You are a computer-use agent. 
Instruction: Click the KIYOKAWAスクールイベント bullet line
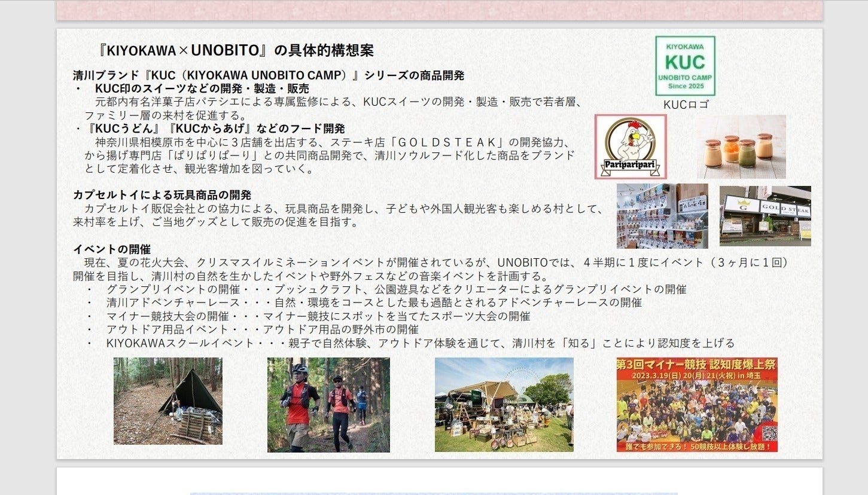click(420, 343)
